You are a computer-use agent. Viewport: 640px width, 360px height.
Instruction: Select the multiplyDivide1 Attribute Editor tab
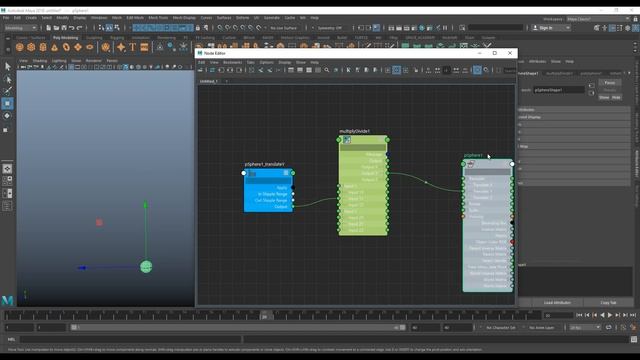560,73
